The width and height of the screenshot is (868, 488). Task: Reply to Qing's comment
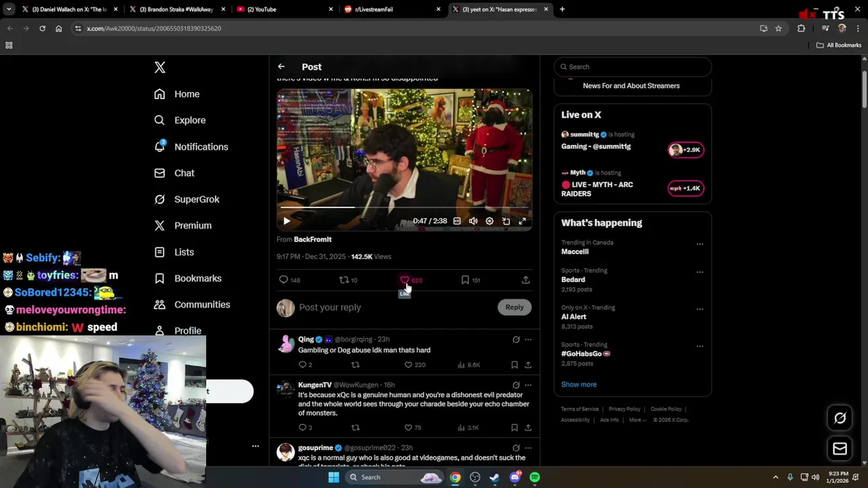tap(305, 365)
